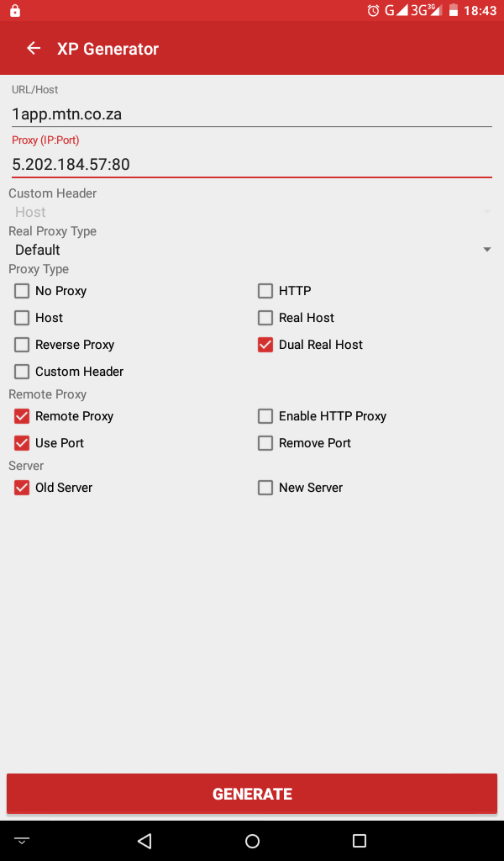Tap the Android home circle button
Image resolution: width=504 pixels, height=861 pixels.
click(252, 841)
